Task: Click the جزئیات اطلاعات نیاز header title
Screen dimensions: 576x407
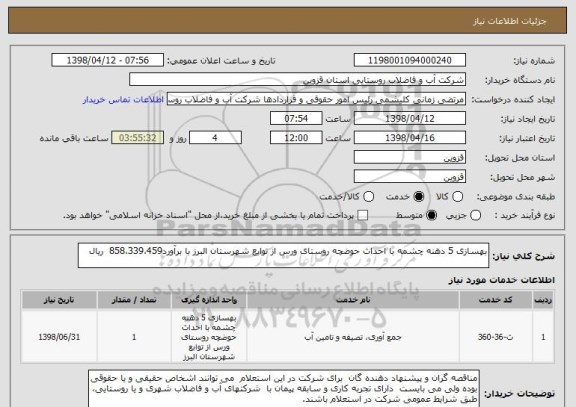Action: click(510, 21)
